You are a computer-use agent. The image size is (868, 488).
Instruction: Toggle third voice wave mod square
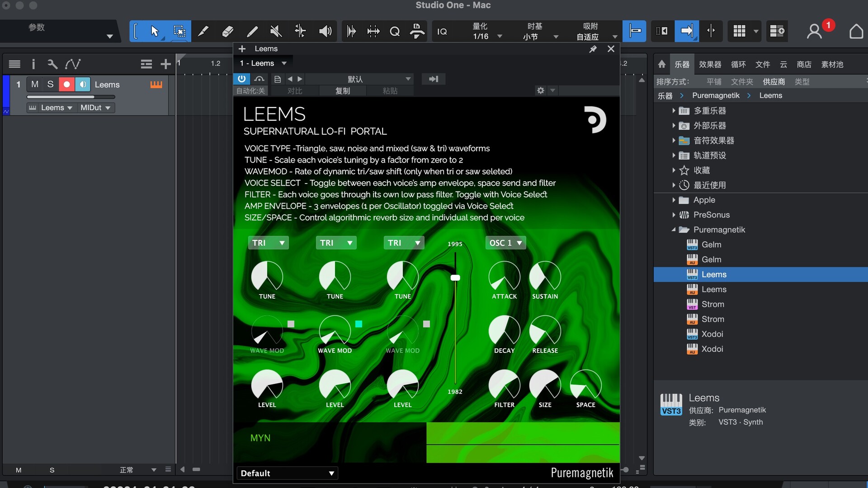[426, 324]
